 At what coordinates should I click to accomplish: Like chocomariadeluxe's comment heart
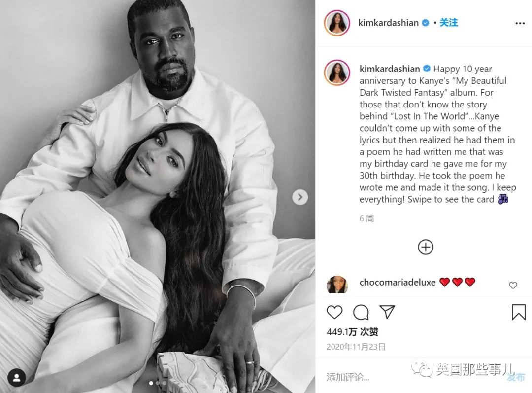pos(513,286)
